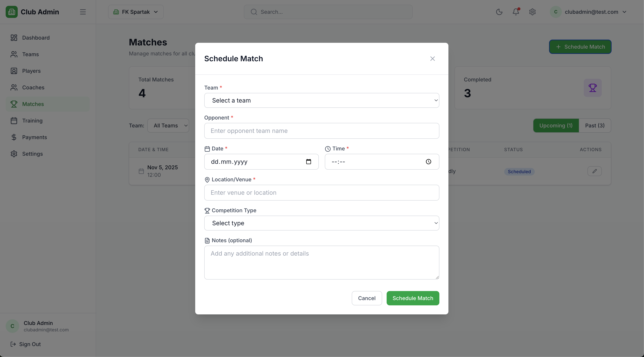This screenshot has width=644, height=357.
Task: Click the Notes text area
Action: (x=321, y=262)
